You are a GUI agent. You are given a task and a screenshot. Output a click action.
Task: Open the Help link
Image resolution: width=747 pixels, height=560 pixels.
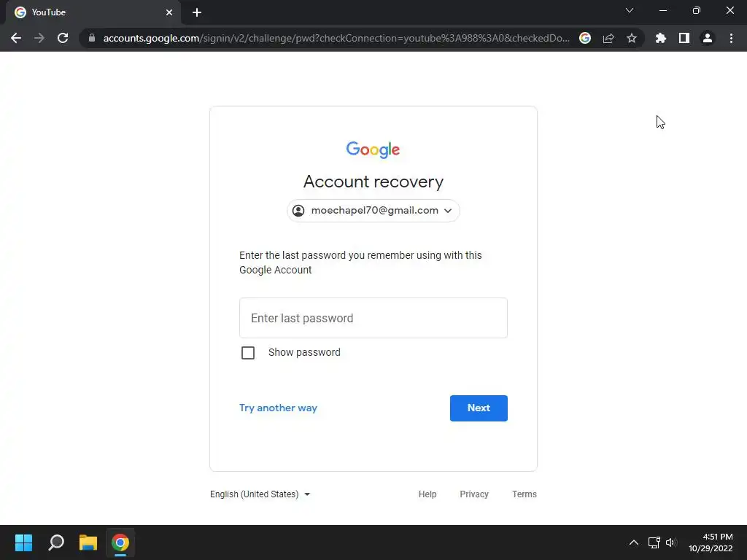point(427,494)
